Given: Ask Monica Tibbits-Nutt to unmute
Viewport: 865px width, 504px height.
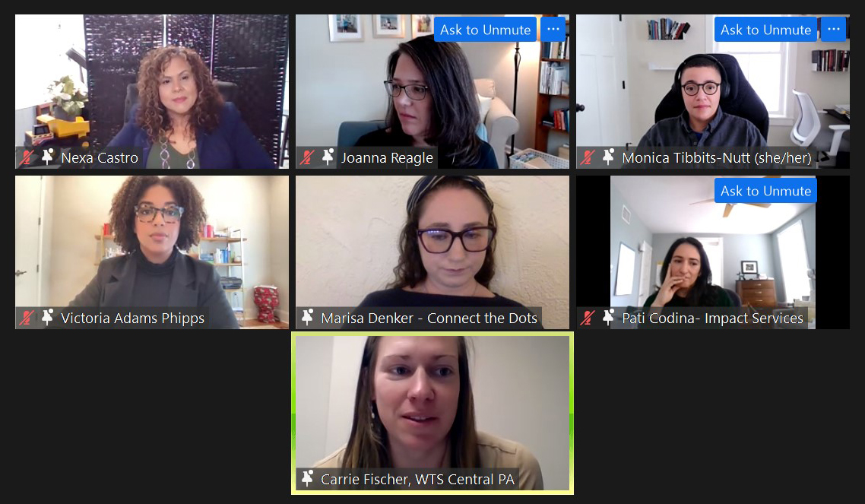Looking at the screenshot, I should pyautogui.click(x=765, y=29).
